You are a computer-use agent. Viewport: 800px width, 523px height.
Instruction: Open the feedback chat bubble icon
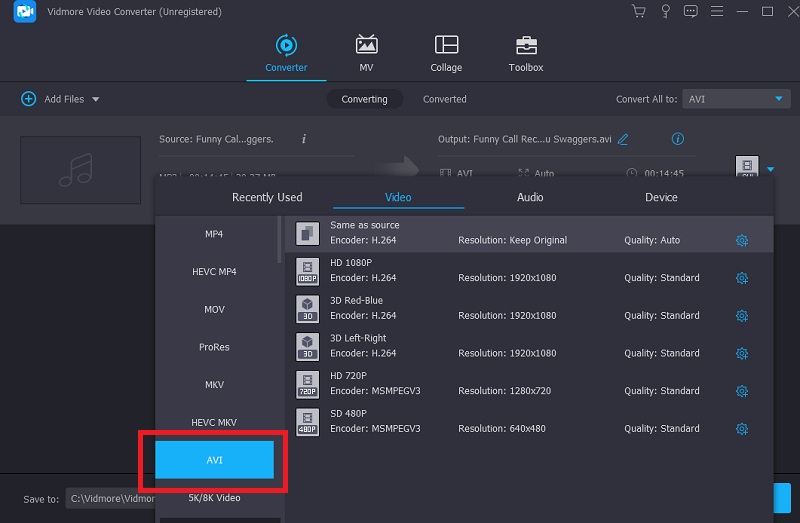pos(690,12)
